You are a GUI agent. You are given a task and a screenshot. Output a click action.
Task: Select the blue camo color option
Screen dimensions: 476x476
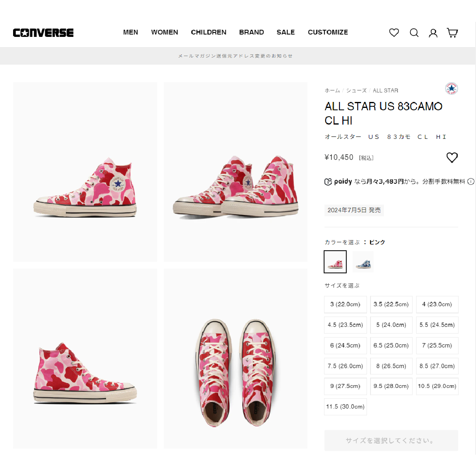tap(363, 262)
